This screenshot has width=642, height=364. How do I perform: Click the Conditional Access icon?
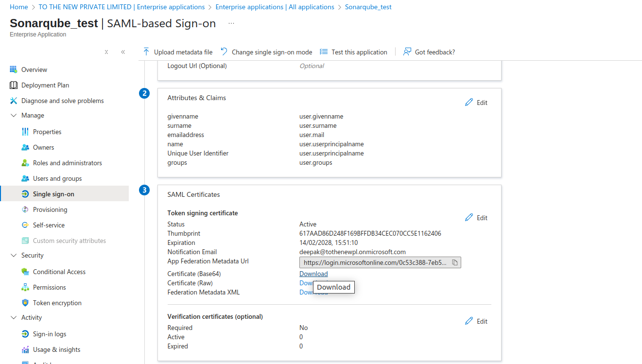(25, 272)
